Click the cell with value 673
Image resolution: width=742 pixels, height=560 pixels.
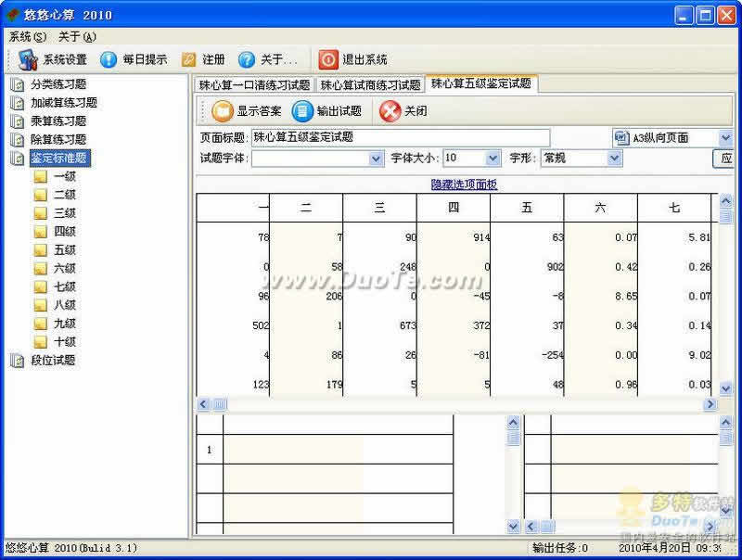coord(379,325)
